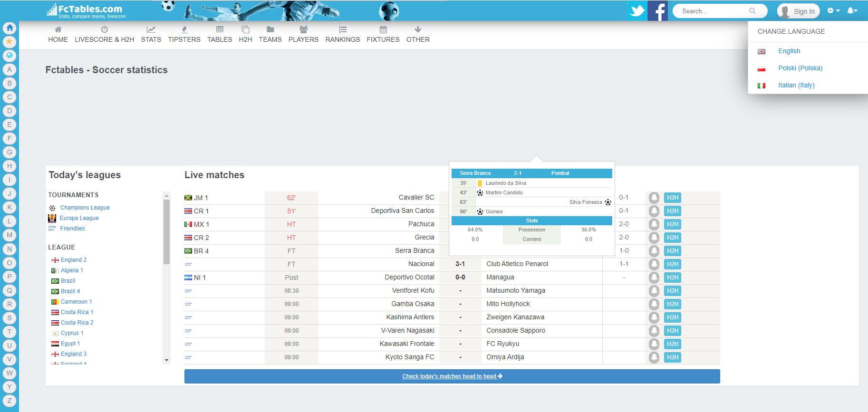Click Club Atletico Penarol team name
The height and width of the screenshot is (412, 868).
[517, 264]
